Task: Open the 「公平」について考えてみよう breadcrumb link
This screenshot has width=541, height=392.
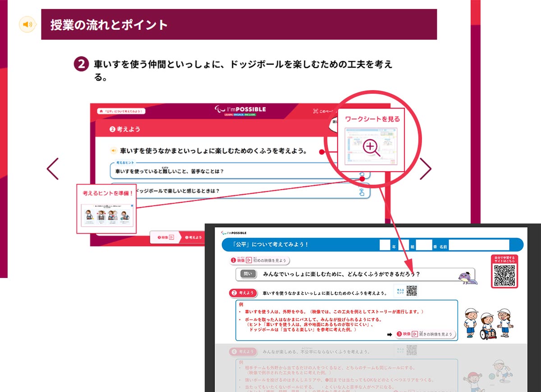Action: pyautogui.click(x=121, y=111)
